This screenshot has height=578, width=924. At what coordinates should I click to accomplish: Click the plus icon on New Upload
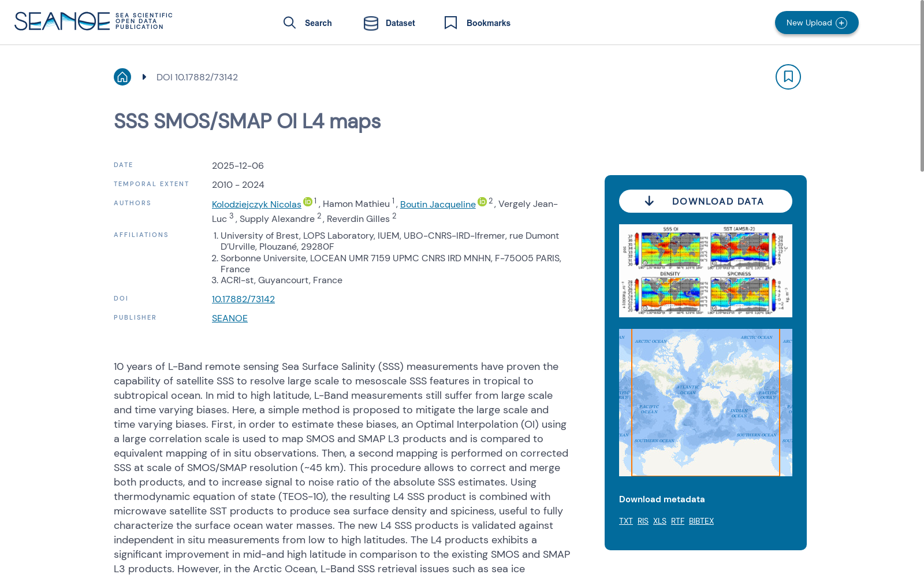(841, 23)
